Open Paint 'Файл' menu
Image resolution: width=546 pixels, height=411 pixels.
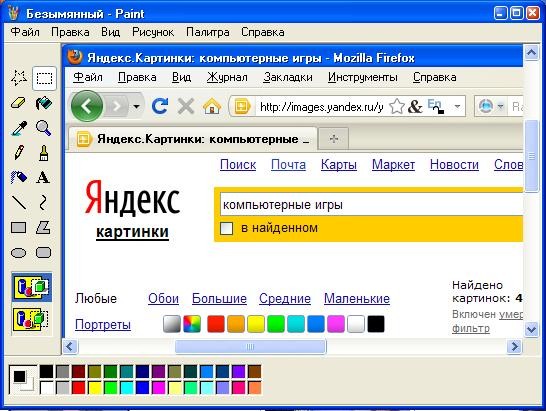25,32
